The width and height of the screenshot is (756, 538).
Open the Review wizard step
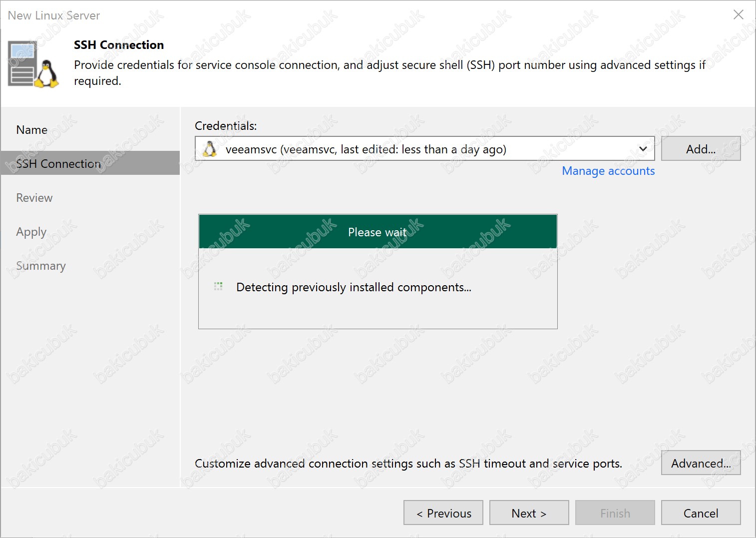[x=34, y=198]
